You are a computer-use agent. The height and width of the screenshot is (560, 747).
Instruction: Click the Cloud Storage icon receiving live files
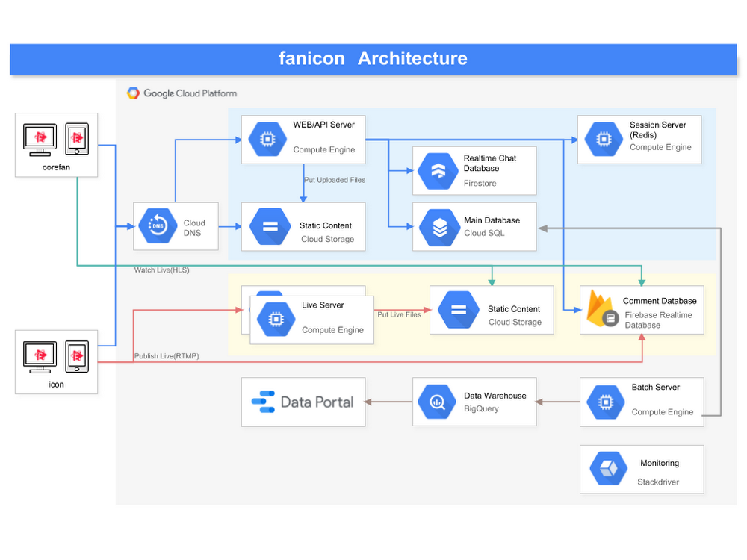tap(459, 310)
